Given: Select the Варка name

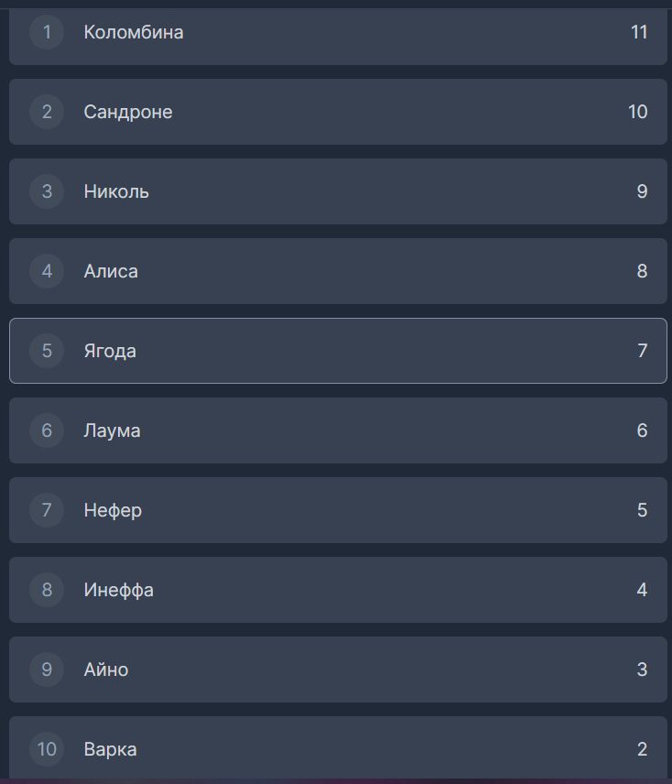Looking at the screenshot, I should [111, 749].
